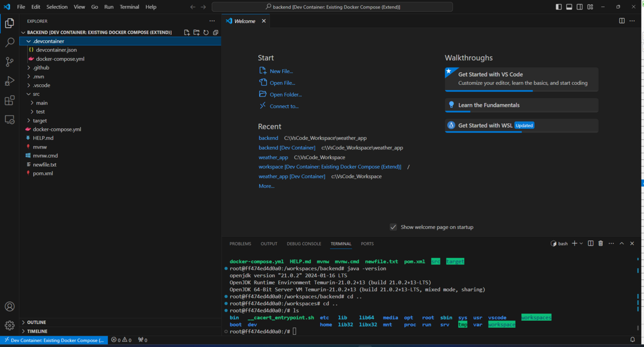This screenshot has width=644, height=347.
Task: Split the terminal panel
Action: [x=590, y=243]
